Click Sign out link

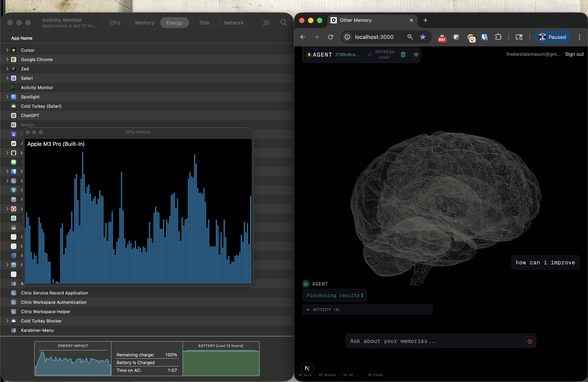tap(574, 54)
